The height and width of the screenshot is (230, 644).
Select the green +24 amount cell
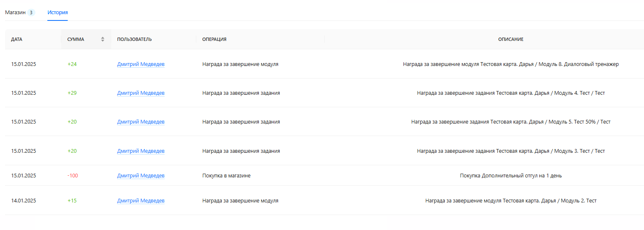[x=72, y=64]
